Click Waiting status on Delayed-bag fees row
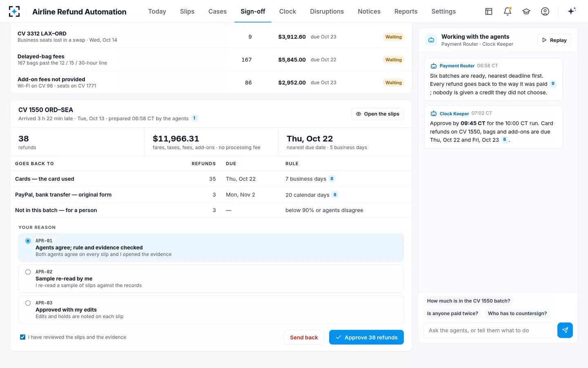The width and height of the screenshot is (588, 368). [x=394, y=60]
